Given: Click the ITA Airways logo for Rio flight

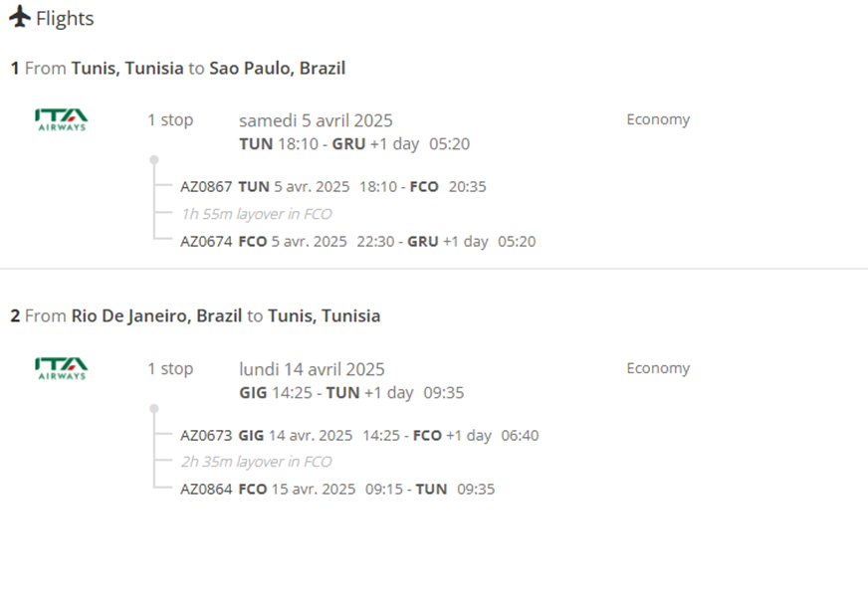Looking at the screenshot, I should pos(61,369).
